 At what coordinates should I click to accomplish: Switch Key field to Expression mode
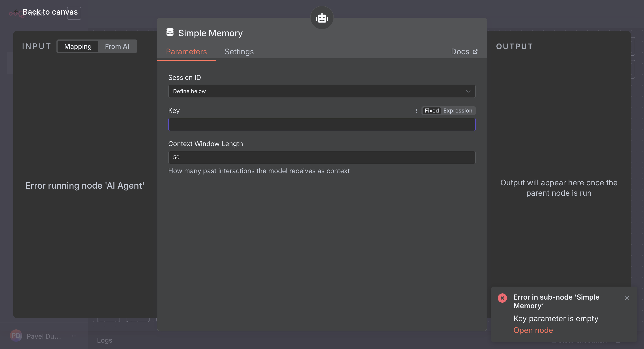coord(457,111)
